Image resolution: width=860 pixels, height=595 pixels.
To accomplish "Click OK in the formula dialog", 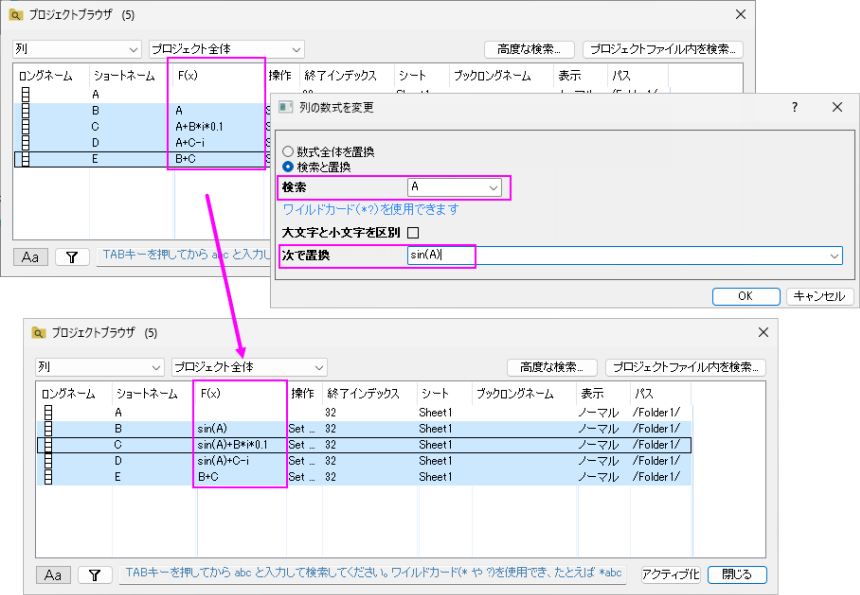I will pos(746,296).
